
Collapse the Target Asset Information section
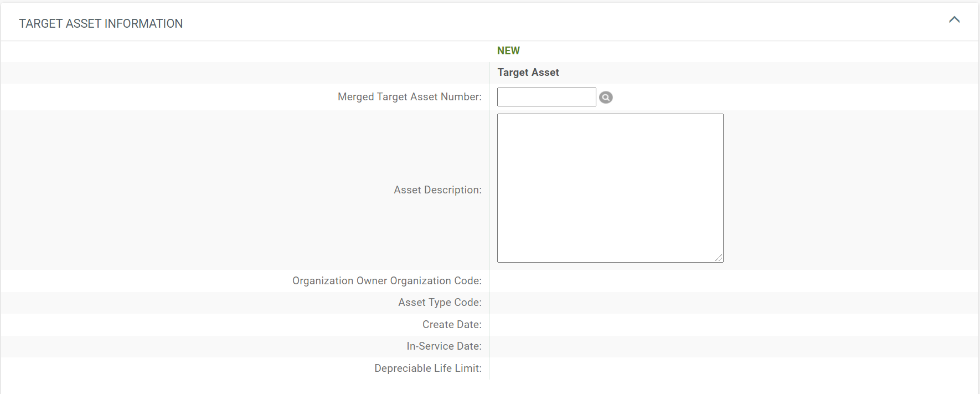tap(954, 20)
